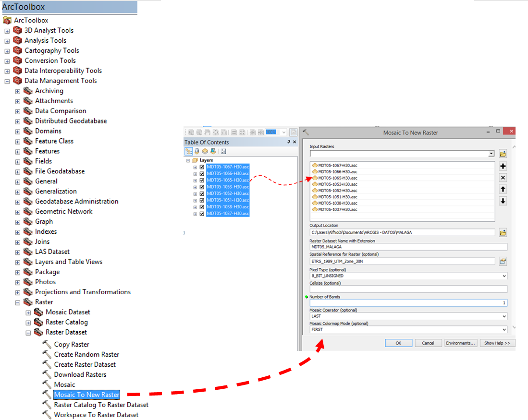Uncheck layer MDT05-1066-H30.asc visibility
Viewport: 528px width, 420px height.
click(202, 174)
